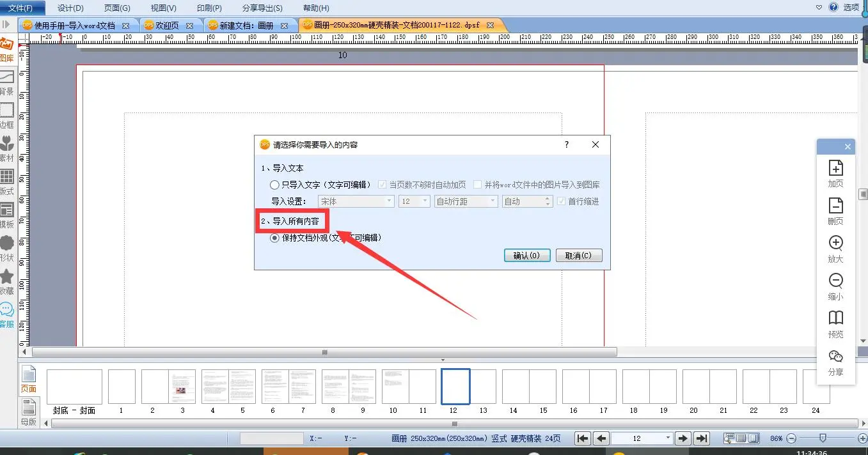Screen dimensions: 868x455
Task: Open the 边框 border panel
Action: (x=6, y=116)
